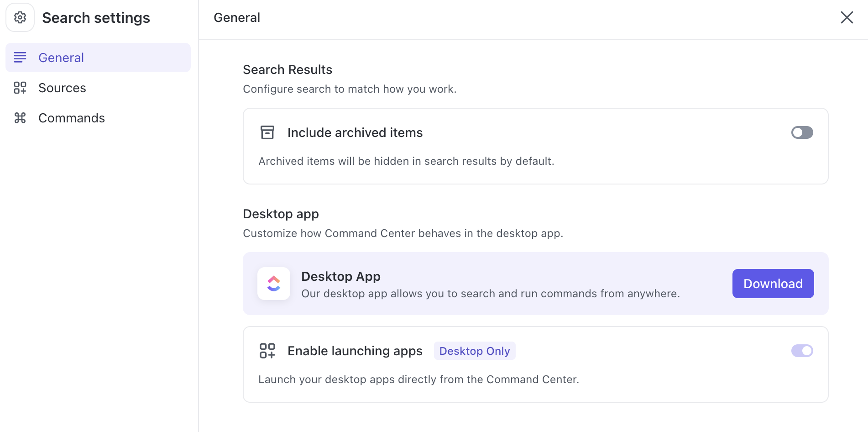Screen dimensions: 868x432
Task: Download the desktop app
Action: pyautogui.click(x=773, y=284)
